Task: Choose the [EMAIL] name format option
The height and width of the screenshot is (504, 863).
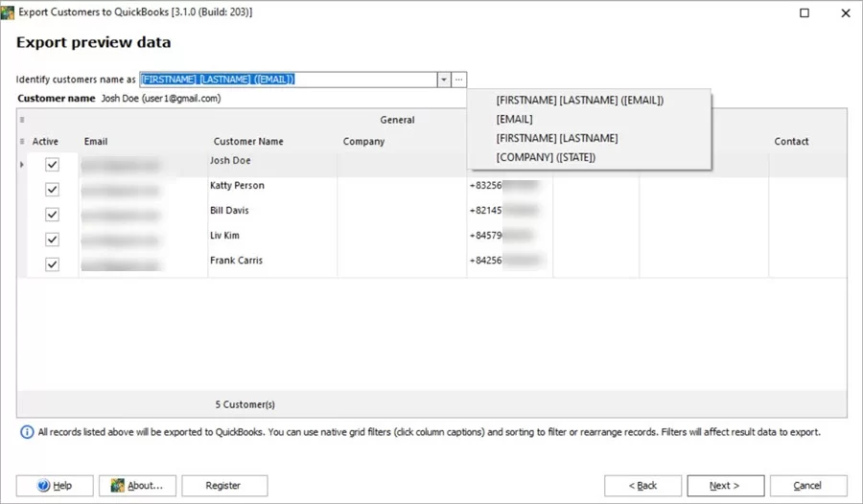Action: click(514, 119)
